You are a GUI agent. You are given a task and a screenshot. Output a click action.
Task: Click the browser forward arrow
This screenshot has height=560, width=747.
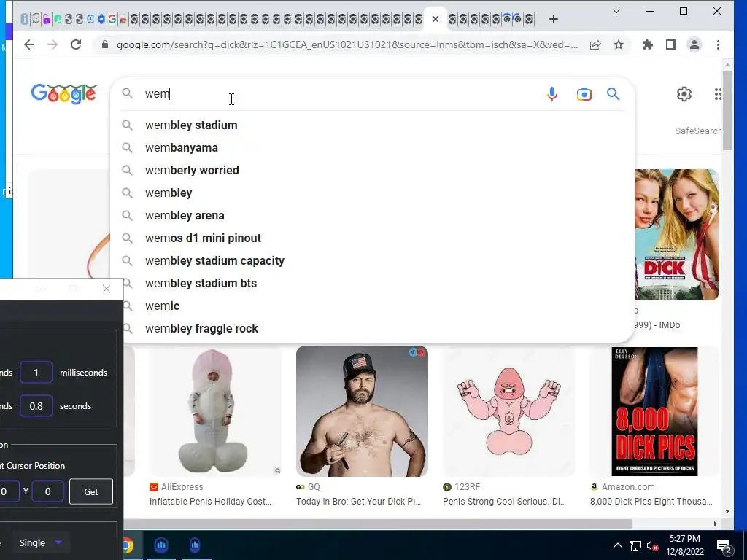[53, 44]
